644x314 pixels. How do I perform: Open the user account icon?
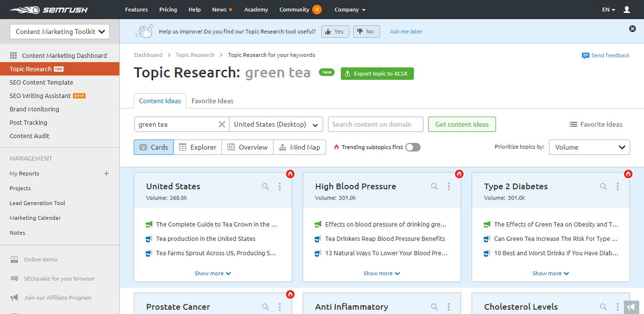(x=627, y=10)
